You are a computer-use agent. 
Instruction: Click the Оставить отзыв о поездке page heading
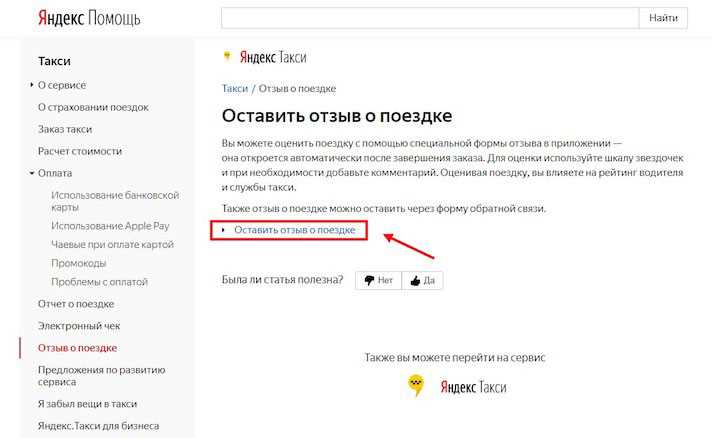(337, 116)
